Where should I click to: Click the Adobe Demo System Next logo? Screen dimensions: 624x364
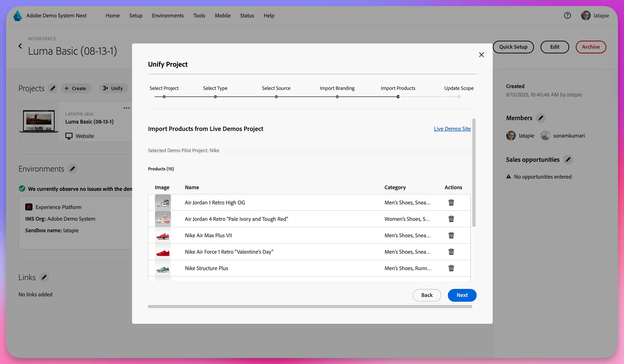[x=18, y=16]
